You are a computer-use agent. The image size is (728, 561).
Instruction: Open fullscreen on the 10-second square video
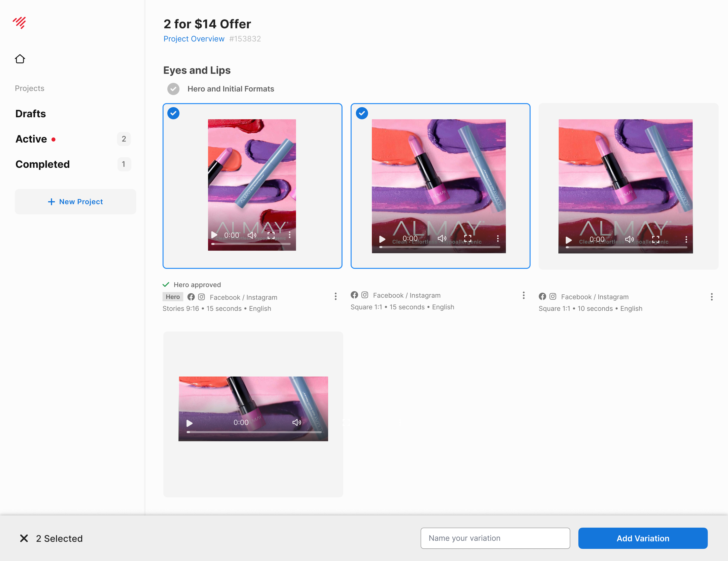tap(655, 239)
